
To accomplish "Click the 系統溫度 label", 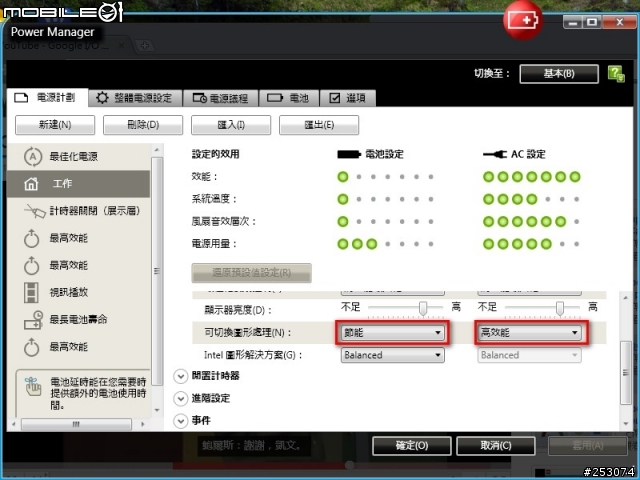I will click(214, 199).
